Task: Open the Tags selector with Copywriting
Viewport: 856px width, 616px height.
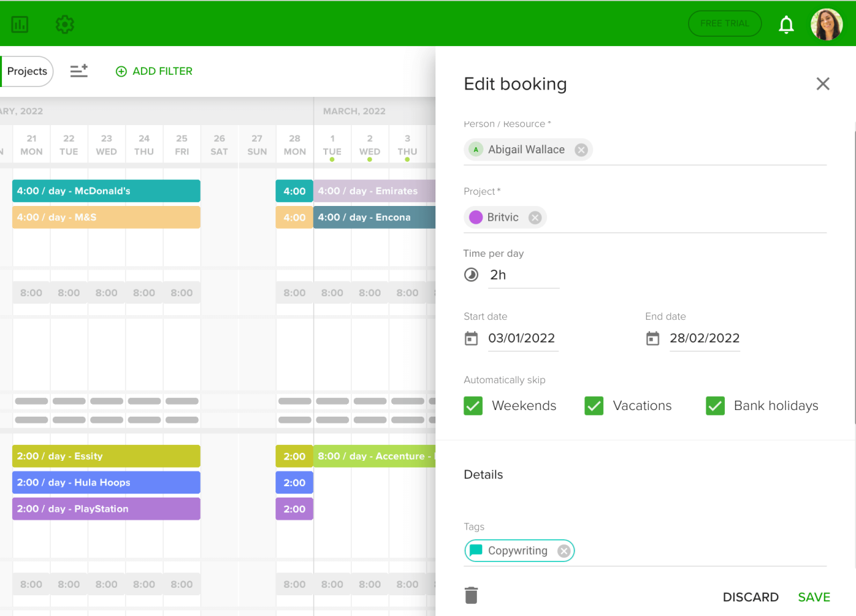Action: coord(519,550)
